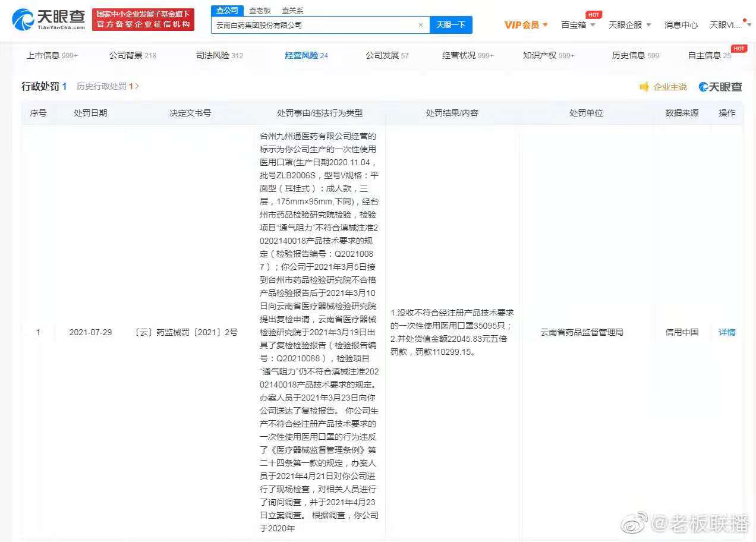
Task: Open the 自主信息 tab with HOT badge
Action: (x=709, y=55)
